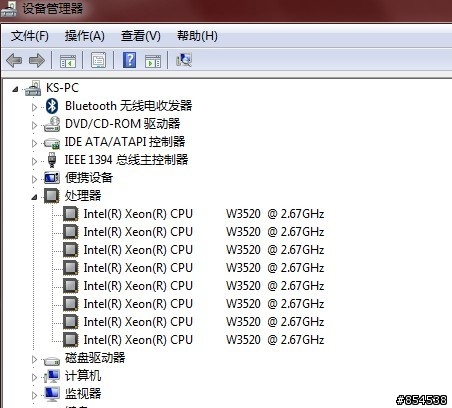Select the DVD/CD-ROM 驱动器 label
Screen dimensions: 452x408
coord(122,124)
